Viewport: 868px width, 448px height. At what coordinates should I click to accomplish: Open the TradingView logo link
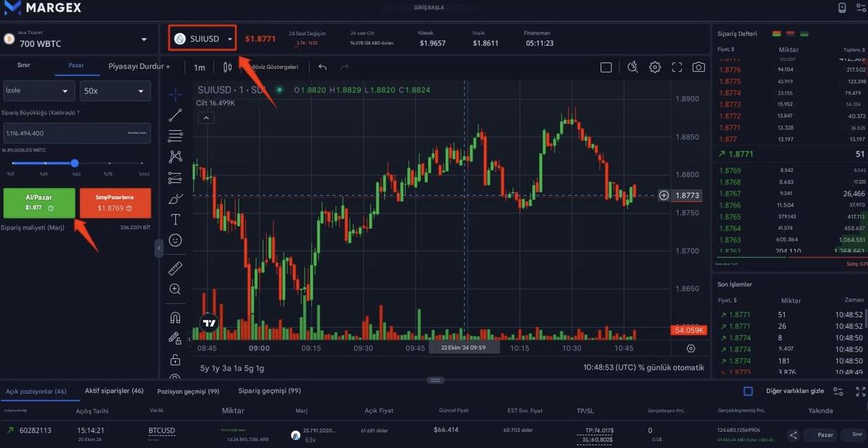pos(210,323)
